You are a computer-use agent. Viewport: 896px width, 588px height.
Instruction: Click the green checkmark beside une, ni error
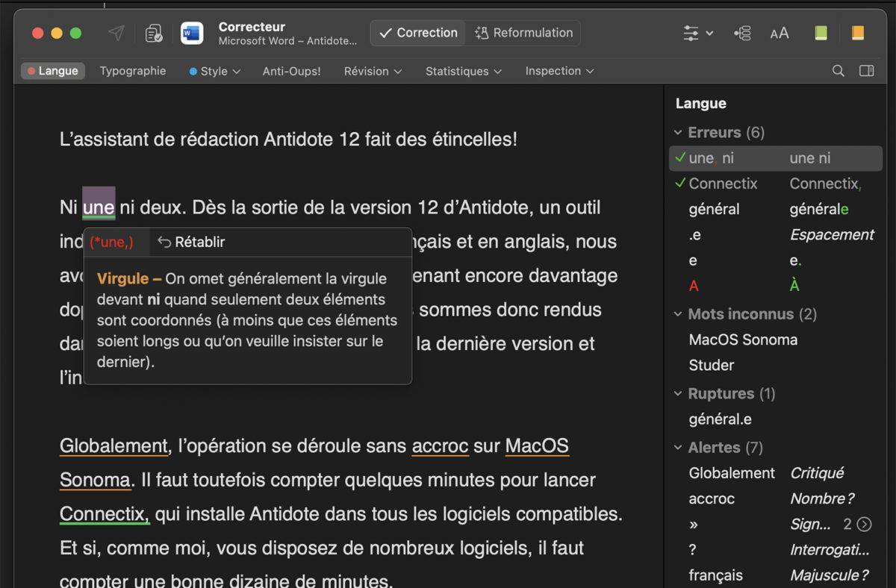680,157
